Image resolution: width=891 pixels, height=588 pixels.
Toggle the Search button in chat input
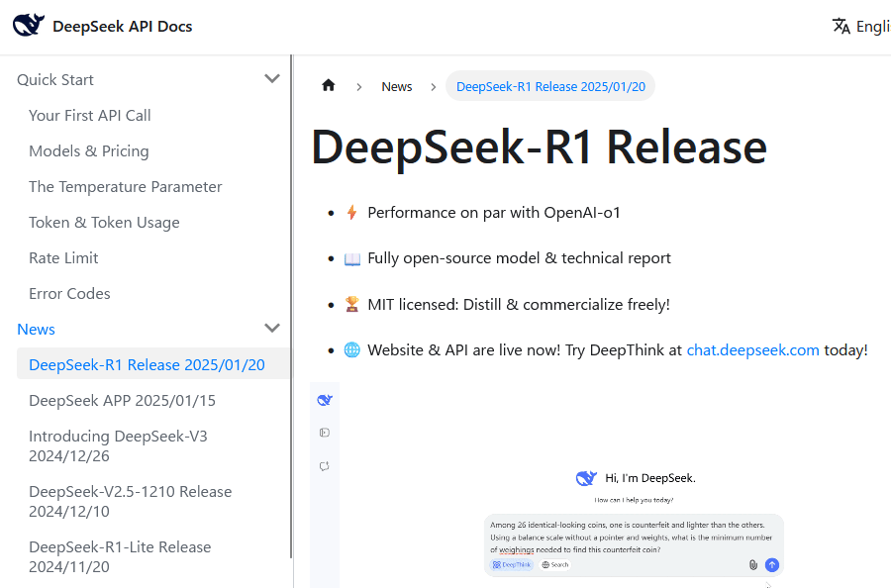pos(555,564)
